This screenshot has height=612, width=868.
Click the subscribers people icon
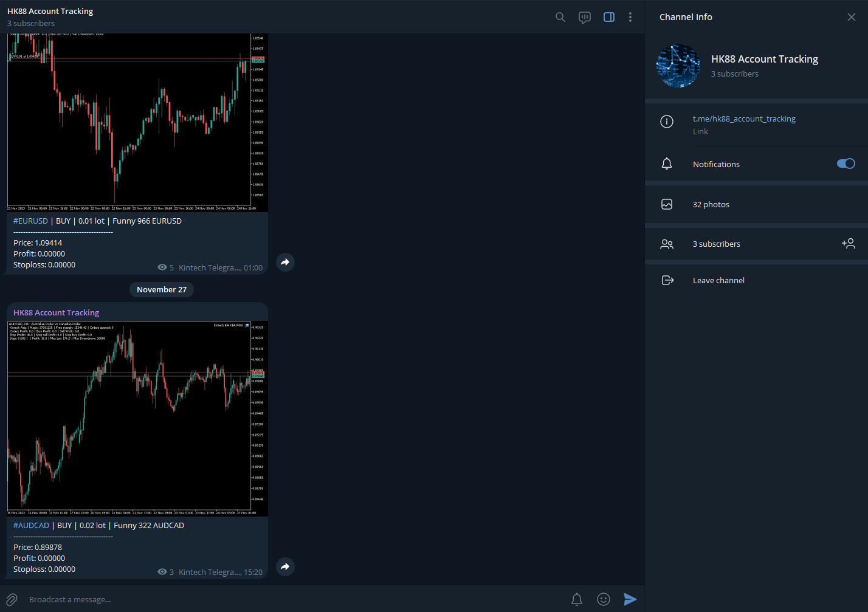coord(667,244)
